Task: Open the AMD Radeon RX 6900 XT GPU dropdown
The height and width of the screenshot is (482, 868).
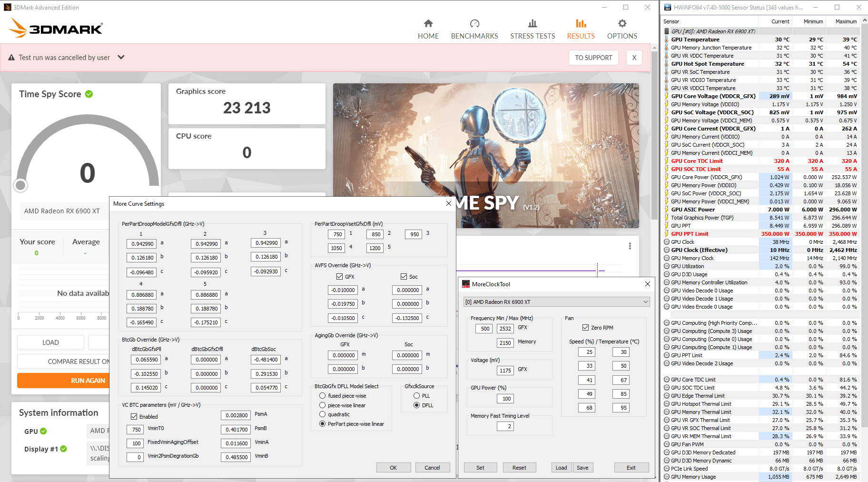Action: [x=556, y=302]
